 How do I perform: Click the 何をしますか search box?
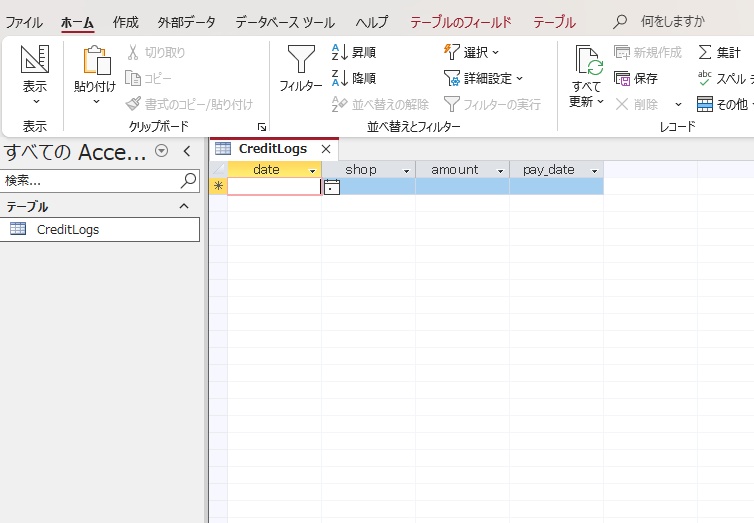673,21
